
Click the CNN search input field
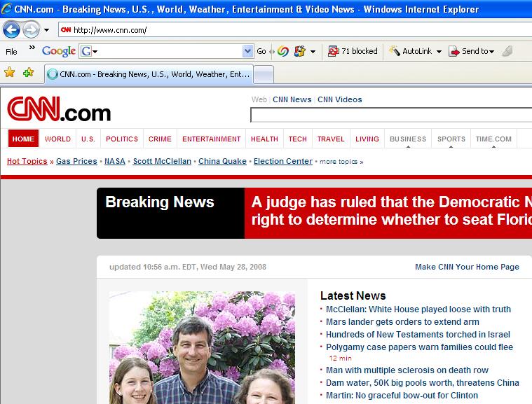(390, 115)
